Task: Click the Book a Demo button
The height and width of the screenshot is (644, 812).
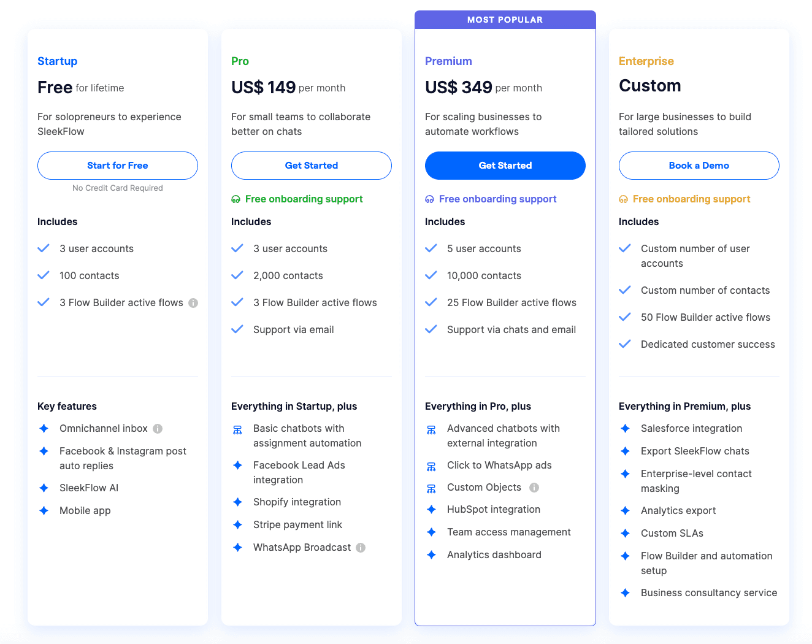Action: (699, 166)
